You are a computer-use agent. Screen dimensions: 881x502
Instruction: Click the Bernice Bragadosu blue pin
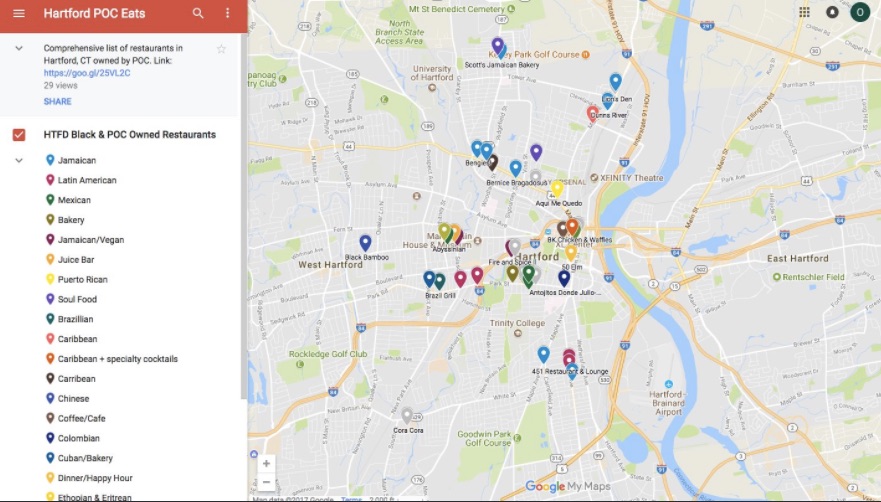(x=515, y=168)
